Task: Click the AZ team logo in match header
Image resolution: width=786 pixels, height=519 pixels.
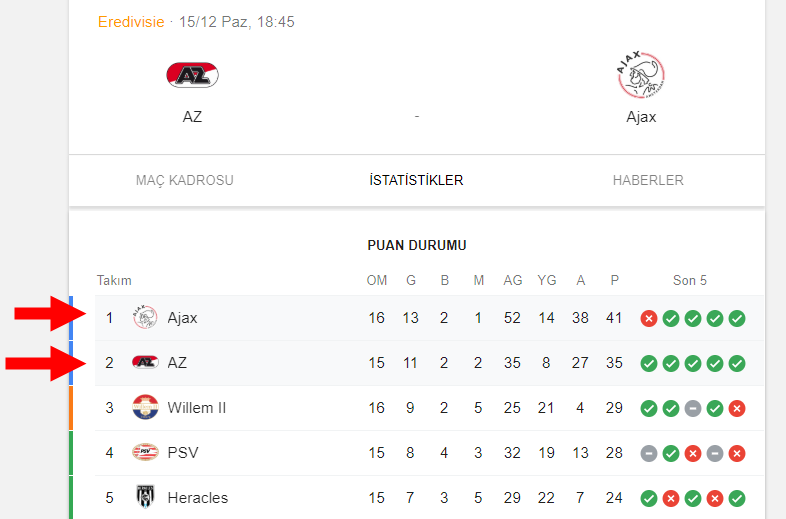Action: tap(192, 75)
